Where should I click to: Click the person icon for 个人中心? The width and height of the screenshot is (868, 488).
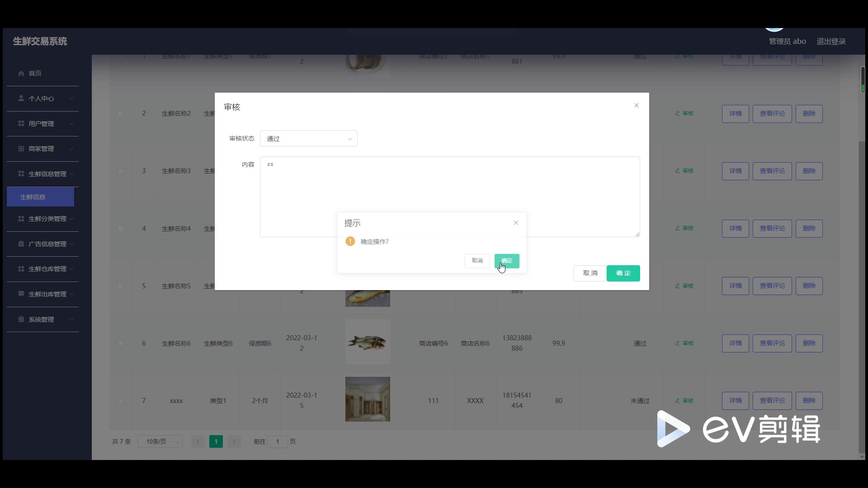pos(21,98)
